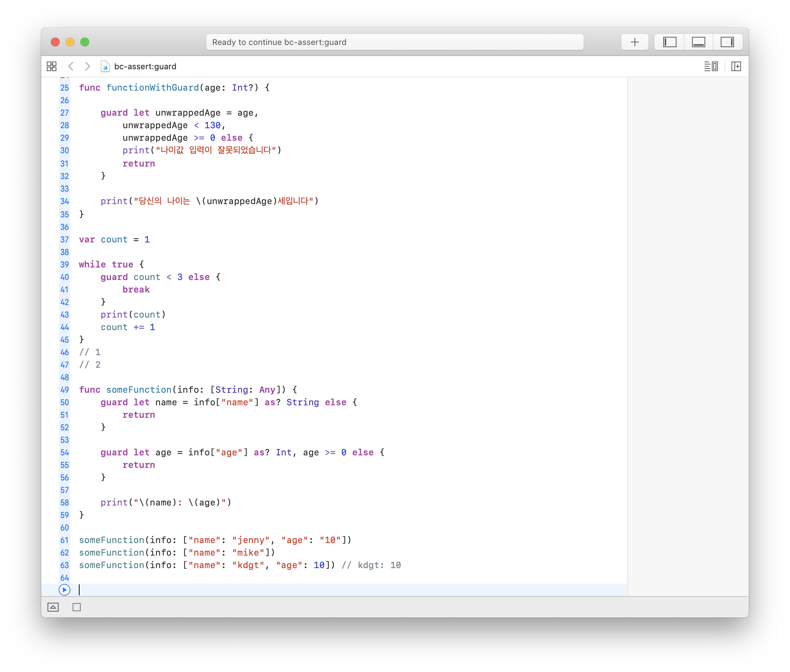
Task: Click the someFunction declaration on line 49
Action: click(139, 390)
